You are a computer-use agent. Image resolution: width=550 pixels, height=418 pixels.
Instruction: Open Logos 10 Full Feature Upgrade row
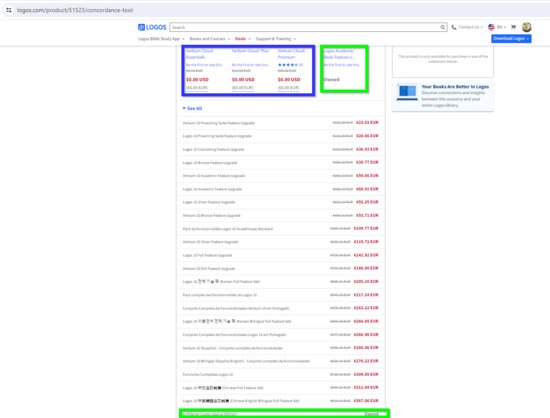281,255
